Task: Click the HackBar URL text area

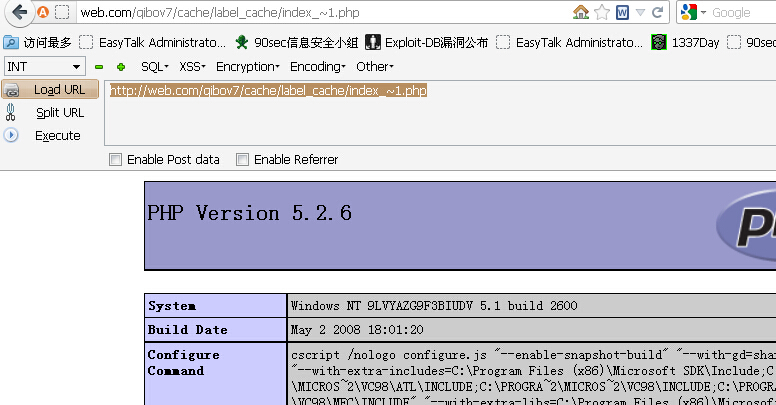Action: (440, 113)
